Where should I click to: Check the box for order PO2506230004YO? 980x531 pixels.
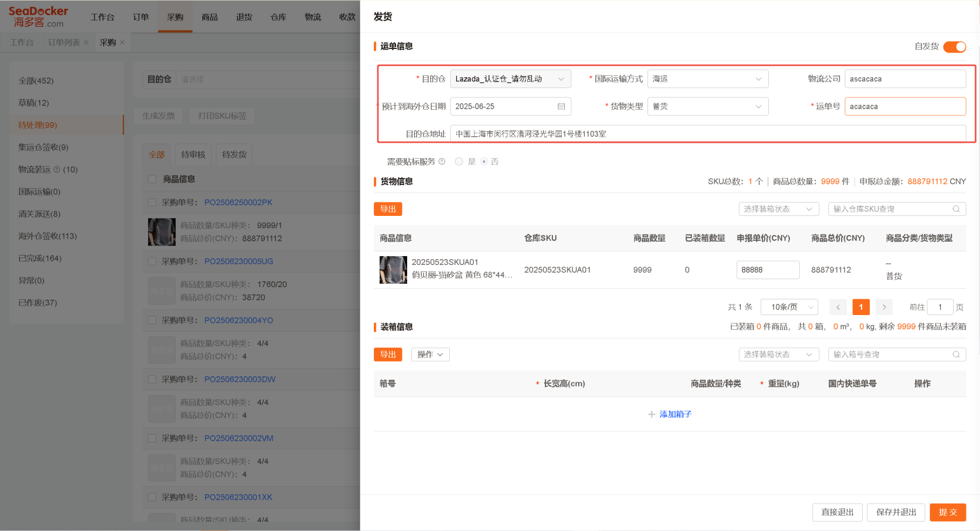(x=152, y=320)
